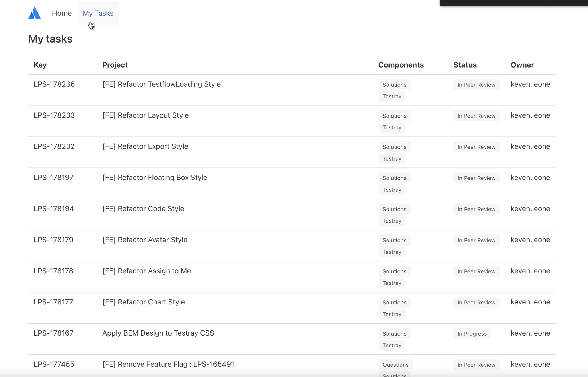588x377 pixels.
Task: Open task key LPS-178236
Action: tap(54, 84)
